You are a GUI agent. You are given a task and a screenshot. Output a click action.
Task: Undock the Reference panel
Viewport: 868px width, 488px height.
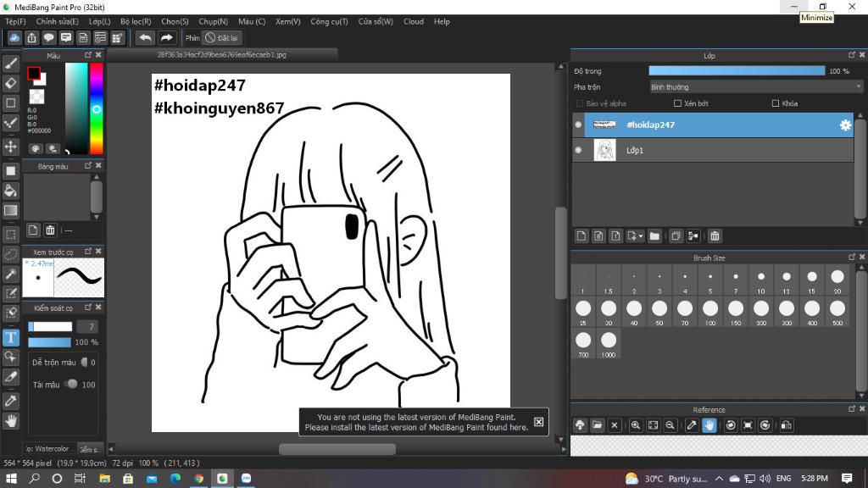point(851,409)
